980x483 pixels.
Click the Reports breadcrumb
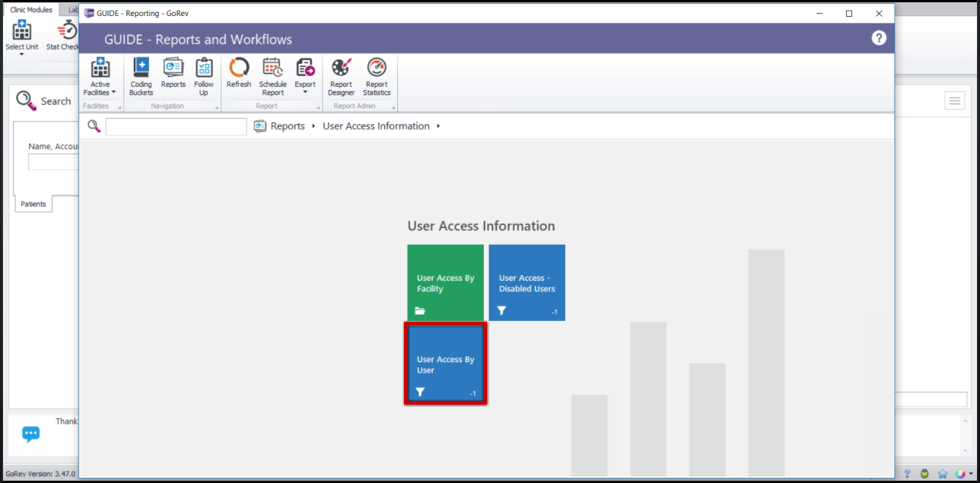[x=288, y=126]
